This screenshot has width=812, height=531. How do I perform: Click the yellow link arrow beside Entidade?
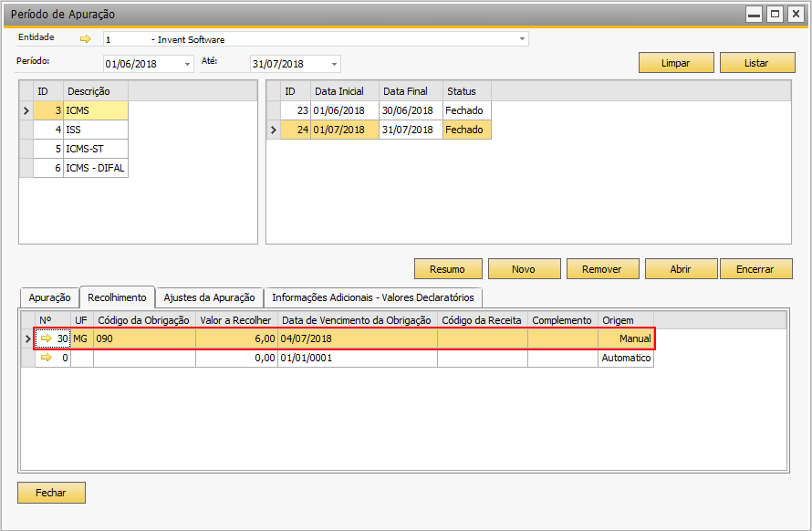86,39
